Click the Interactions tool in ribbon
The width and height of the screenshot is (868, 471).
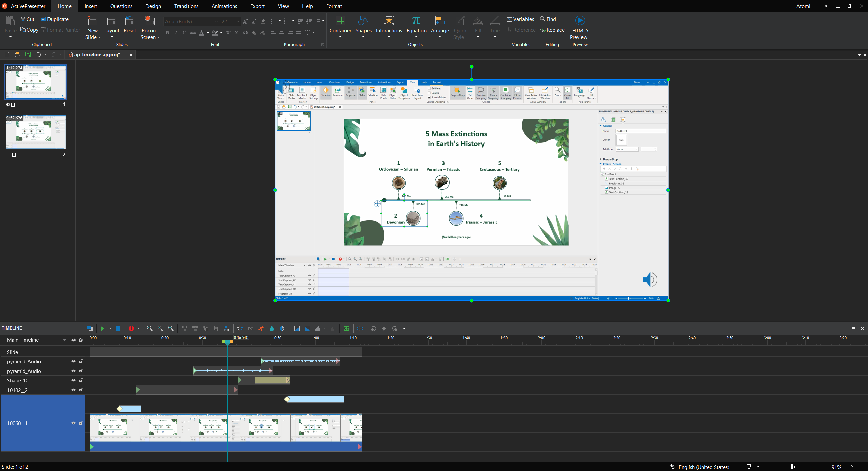(389, 27)
